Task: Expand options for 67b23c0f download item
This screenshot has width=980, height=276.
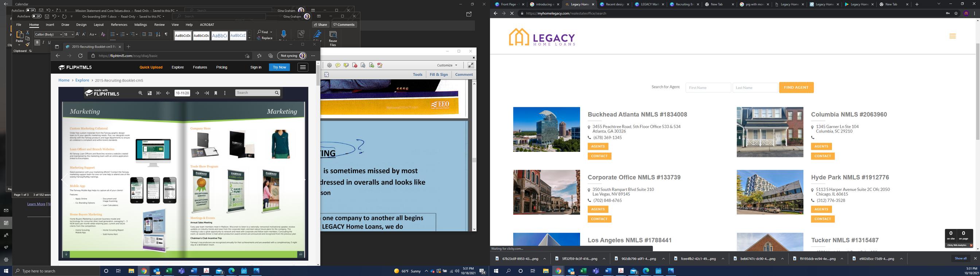Action: click(544, 258)
